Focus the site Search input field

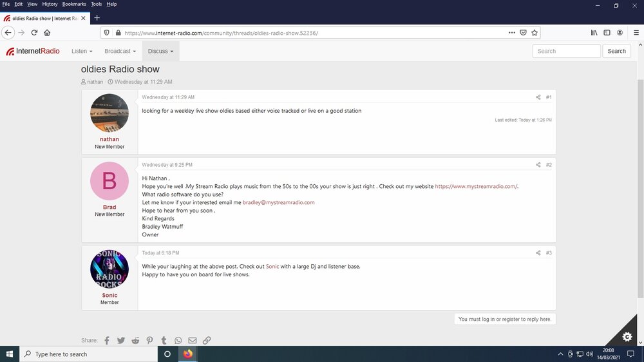click(566, 51)
